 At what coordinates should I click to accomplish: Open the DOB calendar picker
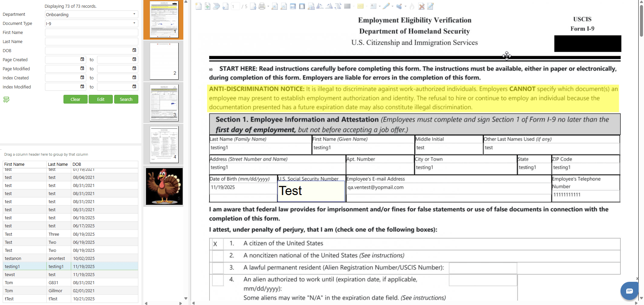coord(134,50)
